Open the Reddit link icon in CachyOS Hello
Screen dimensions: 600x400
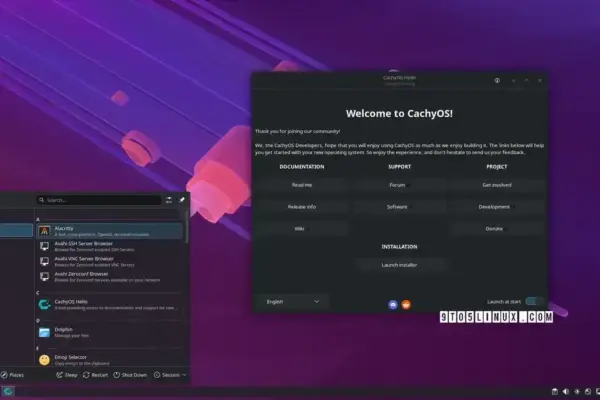pos(406,305)
